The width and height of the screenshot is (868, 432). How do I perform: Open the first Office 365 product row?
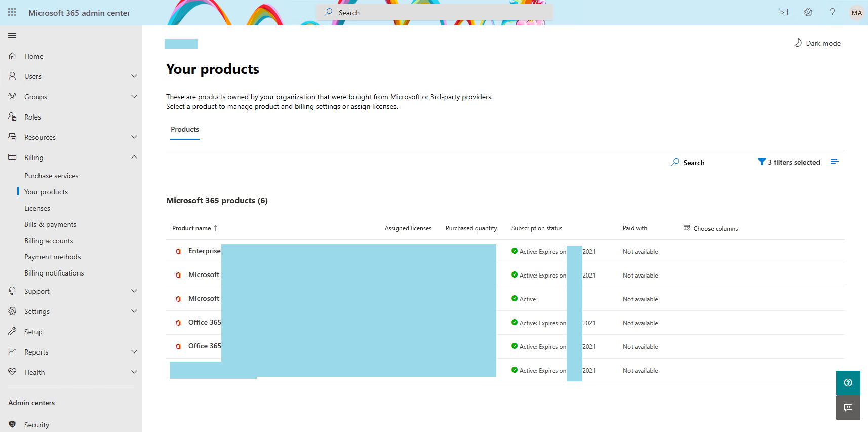(x=505, y=323)
